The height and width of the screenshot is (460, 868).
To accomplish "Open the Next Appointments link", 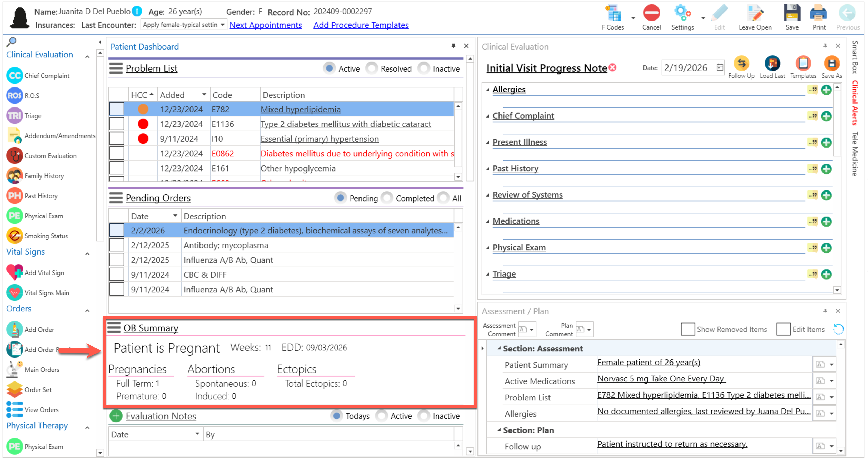I will (x=266, y=25).
